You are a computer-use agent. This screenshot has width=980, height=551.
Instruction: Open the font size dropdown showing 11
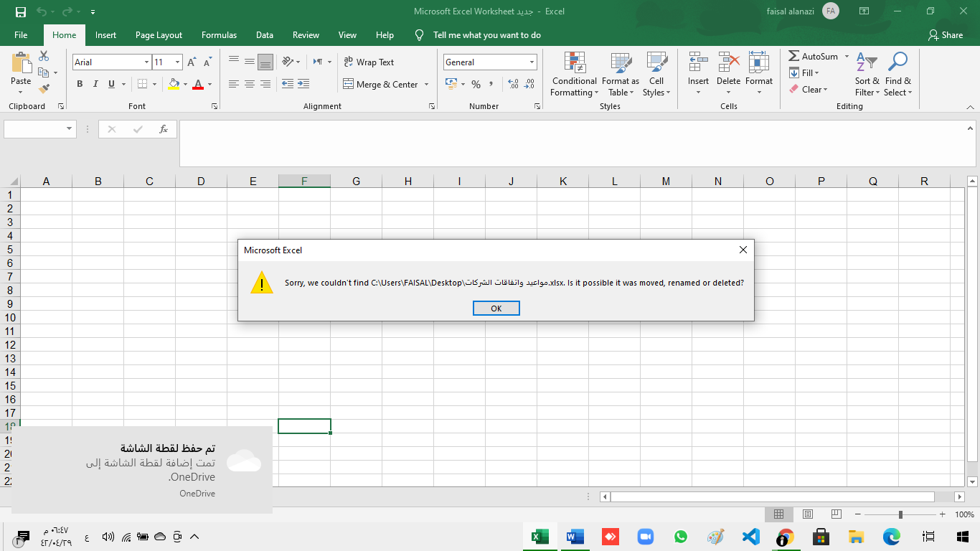pos(178,62)
